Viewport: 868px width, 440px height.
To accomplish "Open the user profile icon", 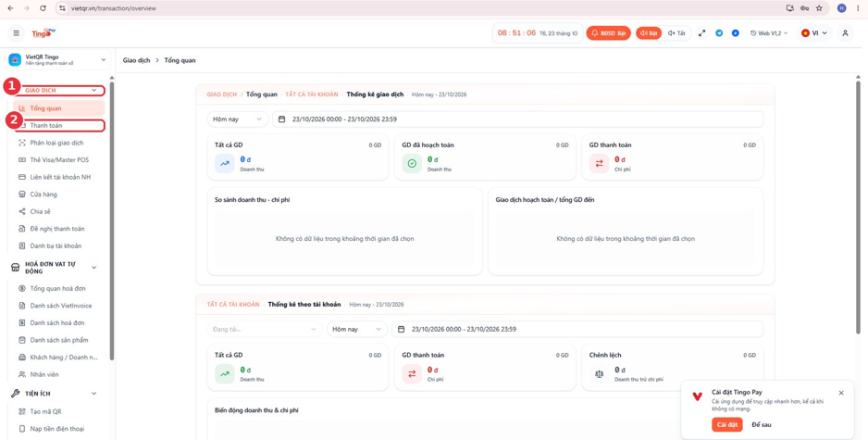I will (845, 33).
